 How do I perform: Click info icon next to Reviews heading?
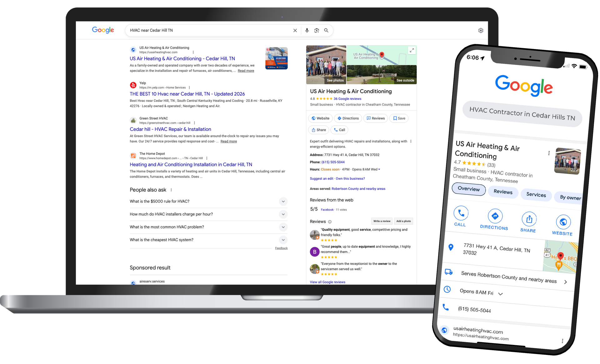click(330, 222)
